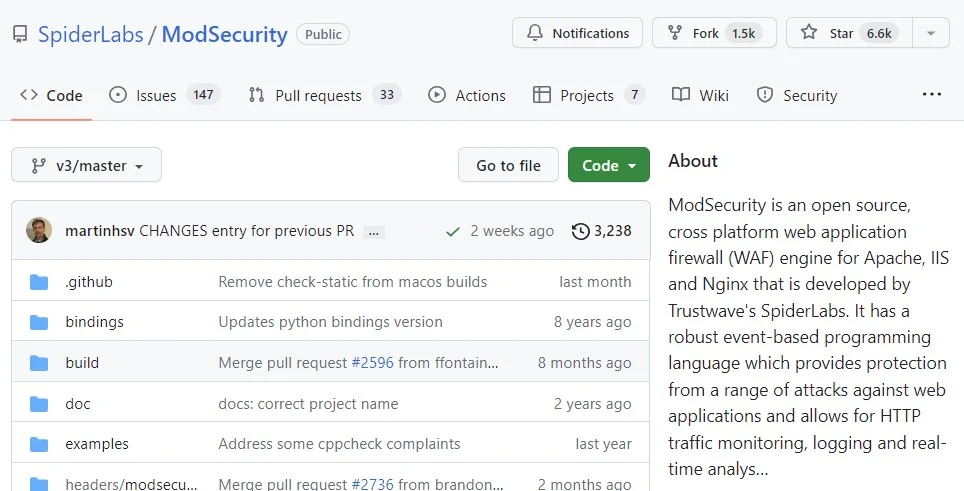The image size is (964, 491).
Task: Click the fork count 1.5k
Action: 743,33
